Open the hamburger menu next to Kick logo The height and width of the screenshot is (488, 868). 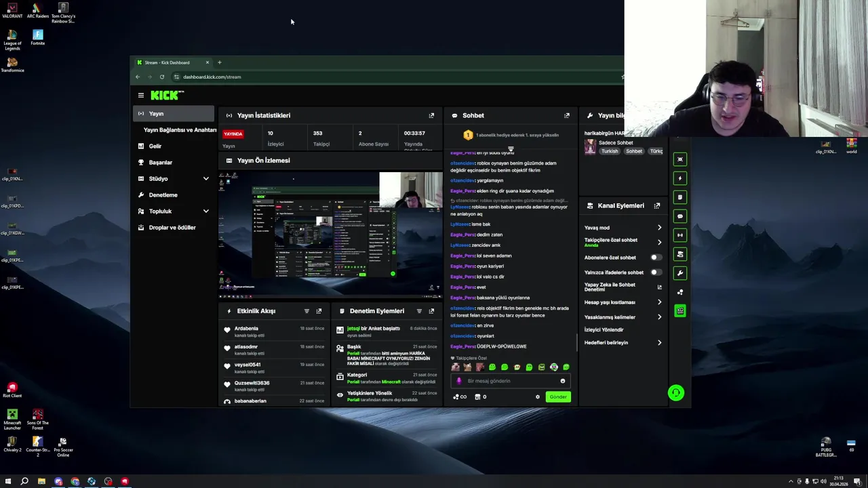(140, 96)
